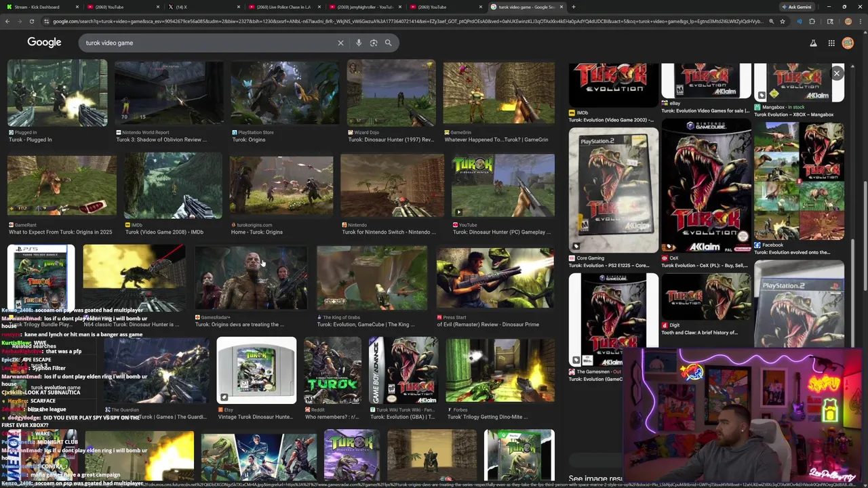Image resolution: width=868 pixels, height=488 pixels.
Task: Open GameGrin Whatever Happened To Turok thumbnail
Action: 498,93
